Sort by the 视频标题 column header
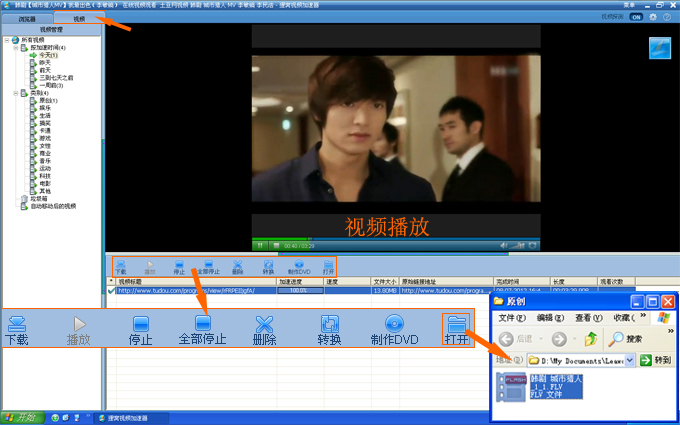 click(196, 282)
